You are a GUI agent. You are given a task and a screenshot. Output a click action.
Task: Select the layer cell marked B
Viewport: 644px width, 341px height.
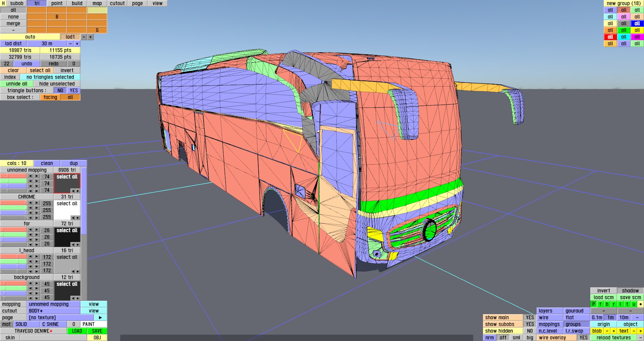pos(57,17)
